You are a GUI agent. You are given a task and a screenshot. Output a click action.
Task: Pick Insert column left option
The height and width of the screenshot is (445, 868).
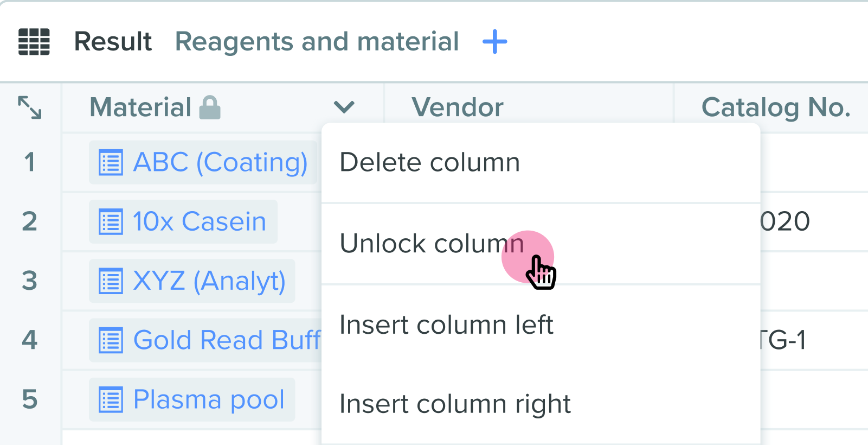(x=446, y=325)
